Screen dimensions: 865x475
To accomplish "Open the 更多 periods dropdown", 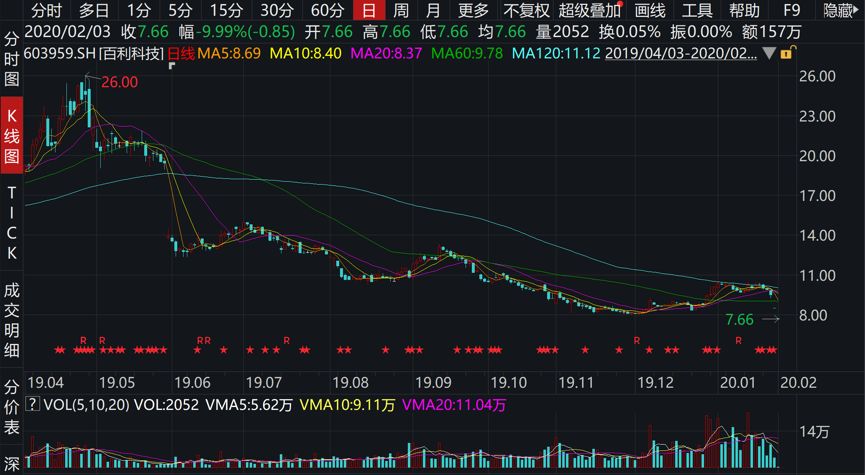I will click(473, 11).
